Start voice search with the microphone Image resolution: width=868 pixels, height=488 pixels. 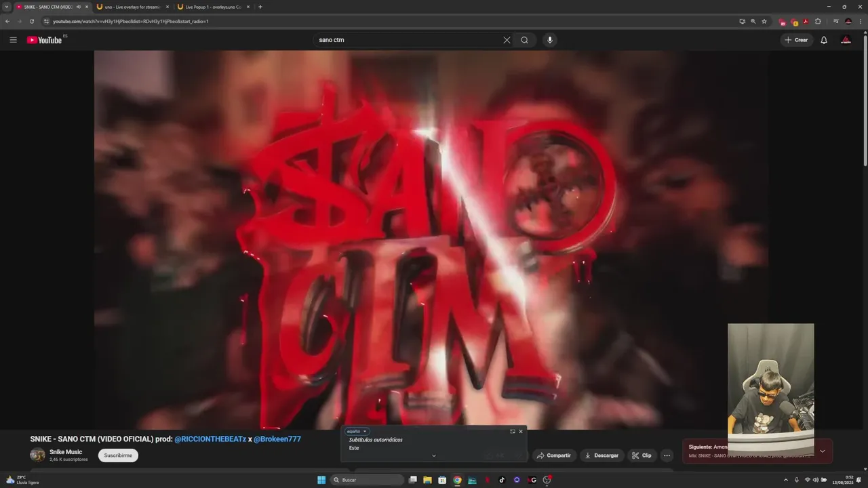[550, 40]
